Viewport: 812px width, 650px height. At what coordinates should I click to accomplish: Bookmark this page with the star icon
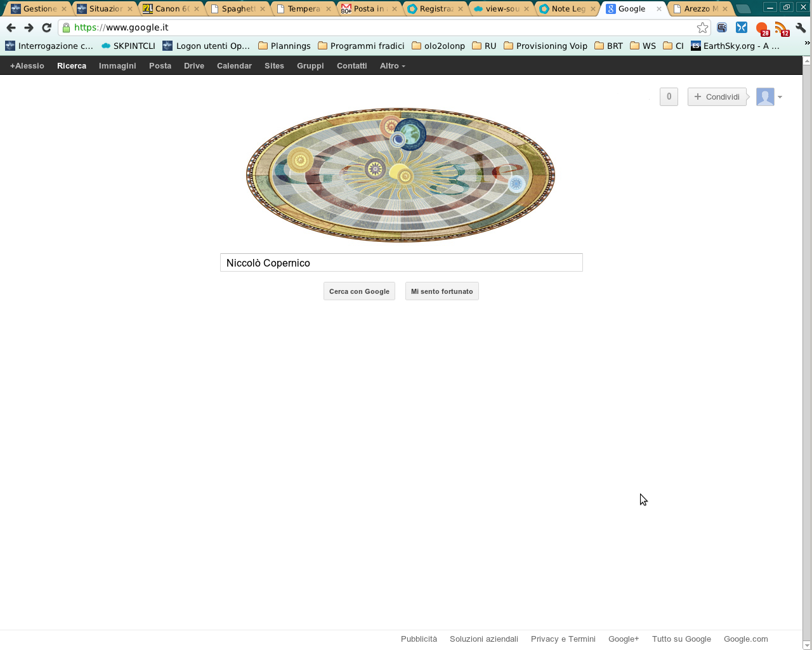(x=702, y=27)
